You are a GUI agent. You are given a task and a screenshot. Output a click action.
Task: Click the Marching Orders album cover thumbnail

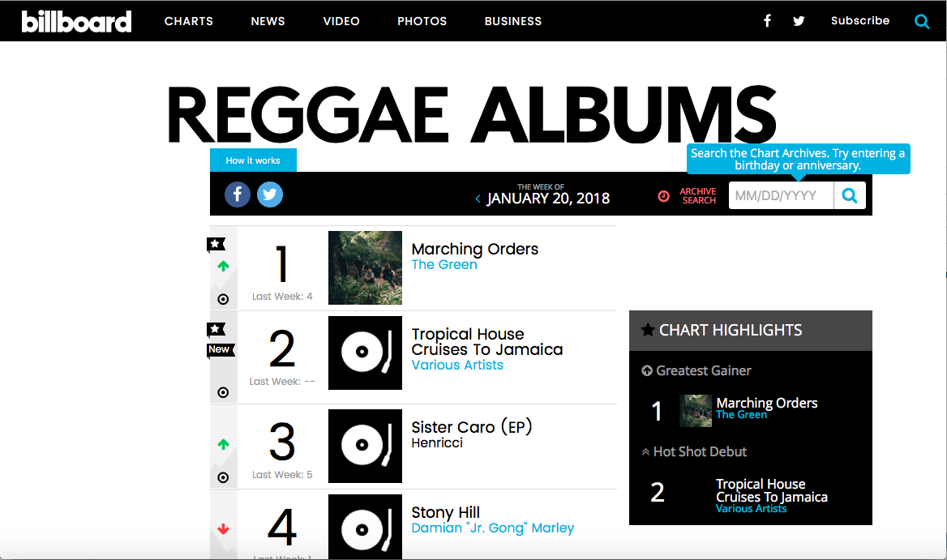point(365,268)
